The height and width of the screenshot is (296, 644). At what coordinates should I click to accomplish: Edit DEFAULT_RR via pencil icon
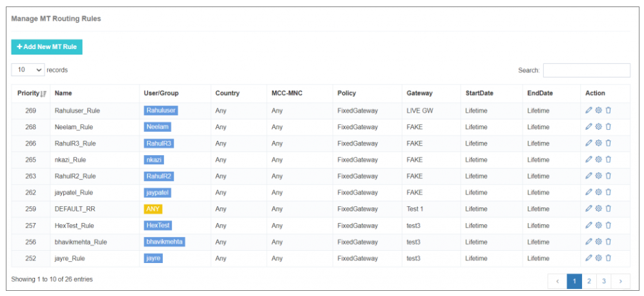[x=588, y=209]
